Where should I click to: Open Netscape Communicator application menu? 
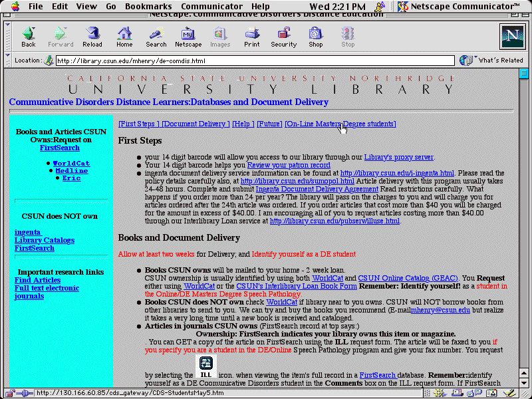[x=459, y=6]
